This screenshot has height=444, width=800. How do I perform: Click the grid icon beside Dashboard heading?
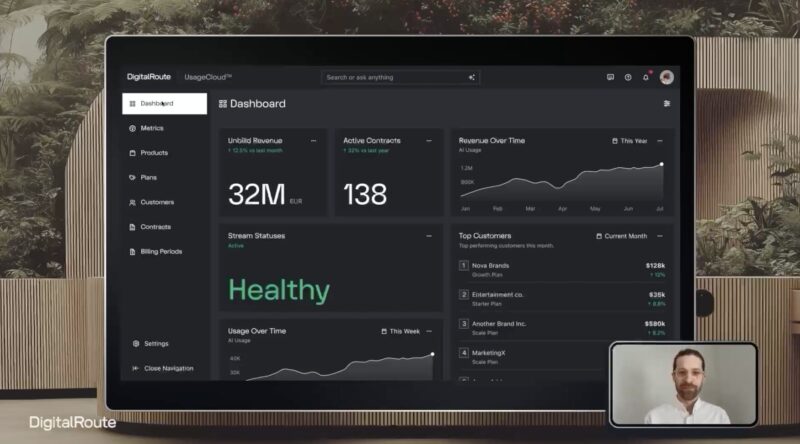[x=222, y=104]
